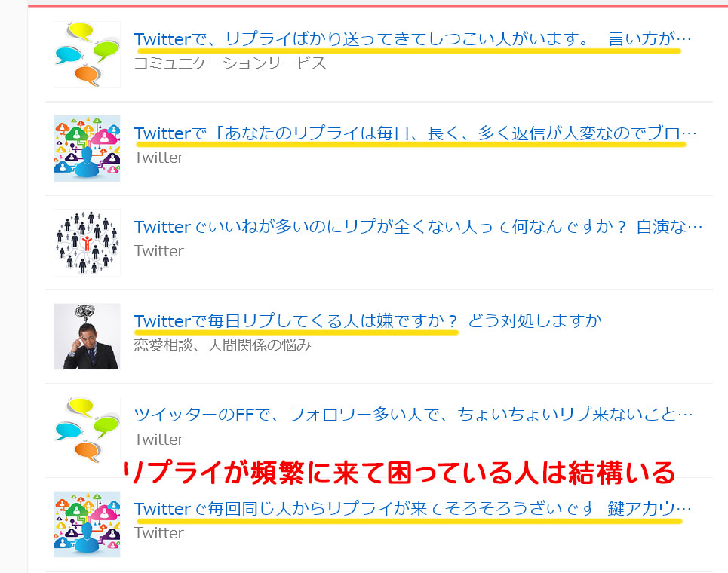This screenshot has width=728, height=573.
Task: Select Twitter category under the ツイッターのFF question
Action: pyautogui.click(x=158, y=440)
